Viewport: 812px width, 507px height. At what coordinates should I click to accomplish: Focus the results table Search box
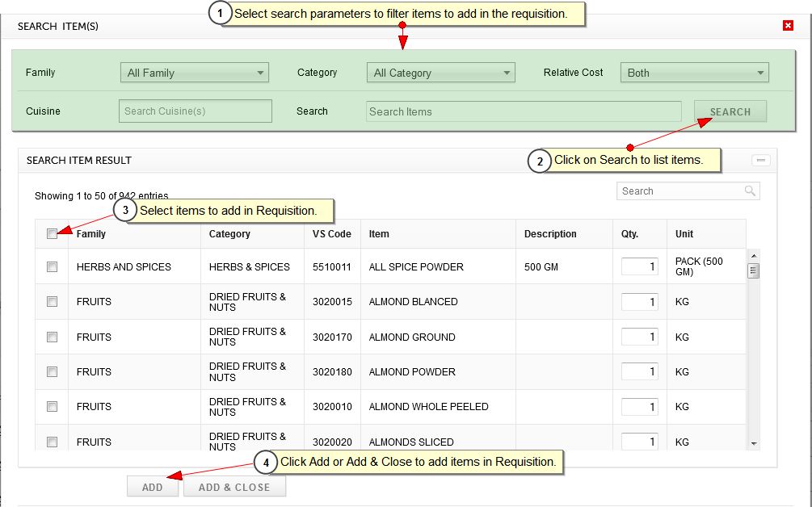pos(688,191)
